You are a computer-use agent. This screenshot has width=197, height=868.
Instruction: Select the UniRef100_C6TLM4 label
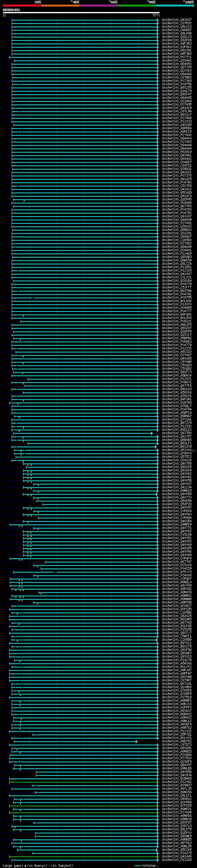pos(176,111)
